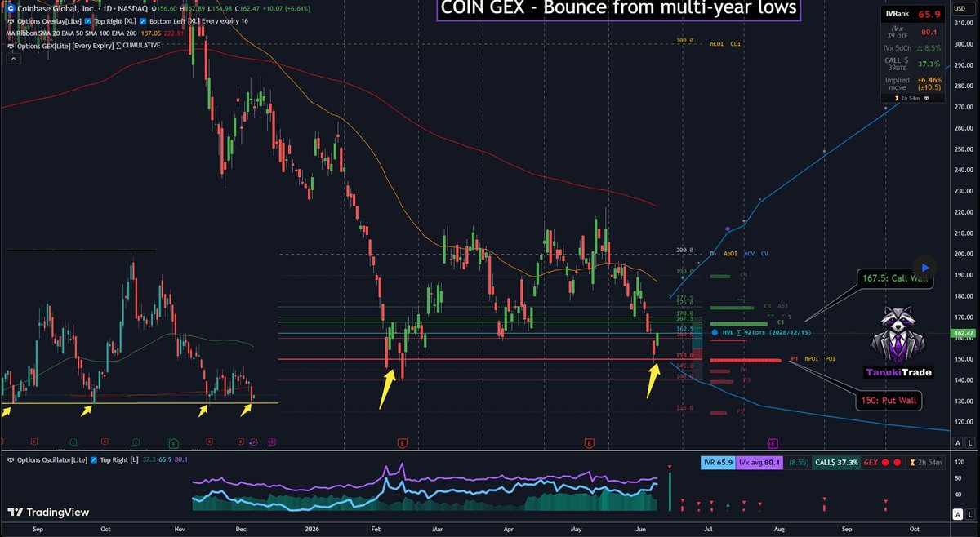The image size is (980, 537).
Task: Click the play button on chart
Action: pos(924,267)
